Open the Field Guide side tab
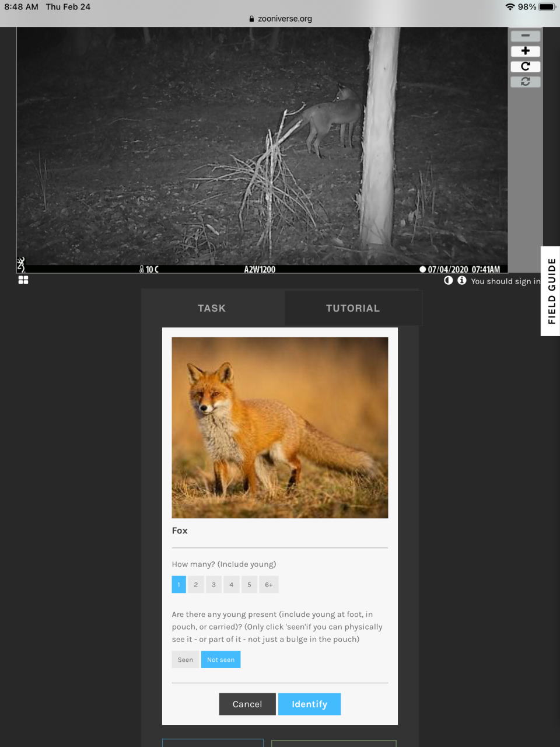 551,291
